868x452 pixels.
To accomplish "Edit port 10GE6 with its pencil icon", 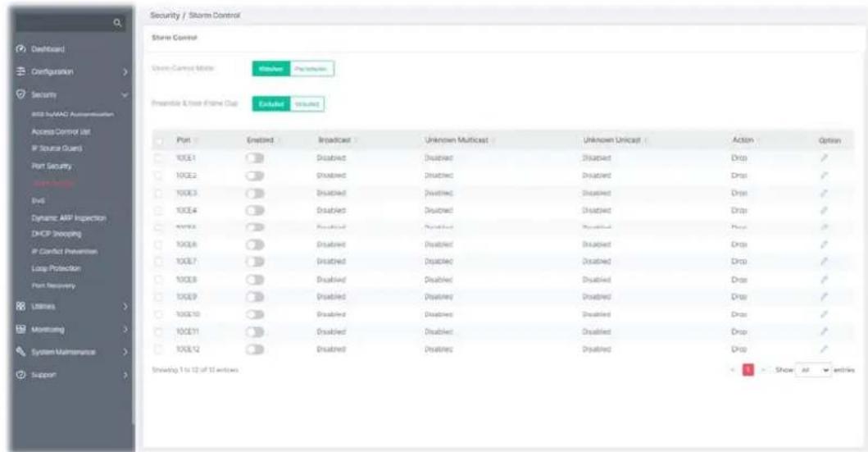I will pos(824,244).
